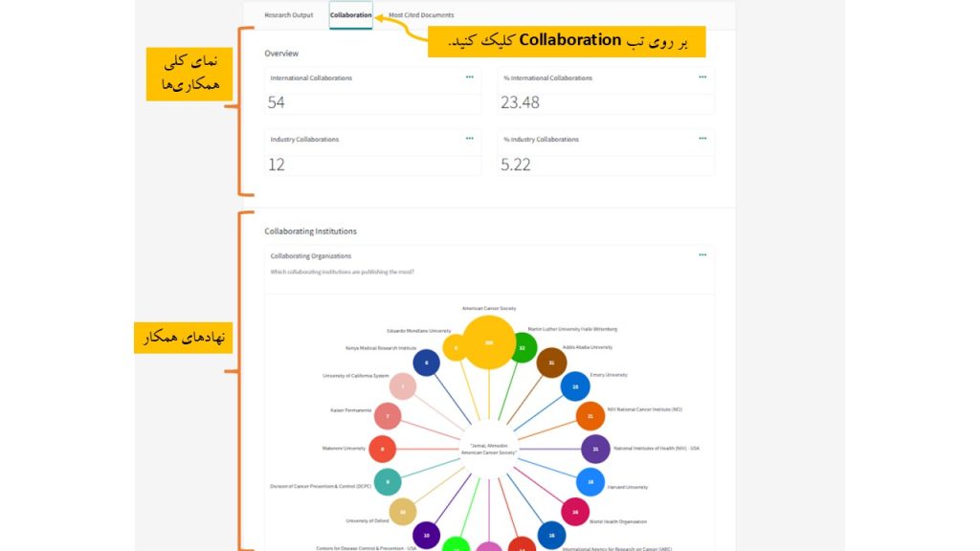Select the red Makerere University bubble
Viewport: 980px width, 551px height.
[x=383, y=449]
